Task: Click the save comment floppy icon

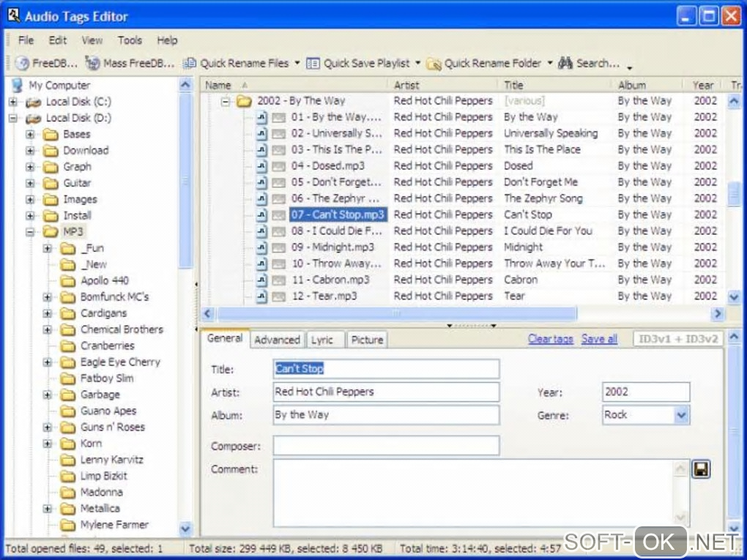Action: click(701, 469)
